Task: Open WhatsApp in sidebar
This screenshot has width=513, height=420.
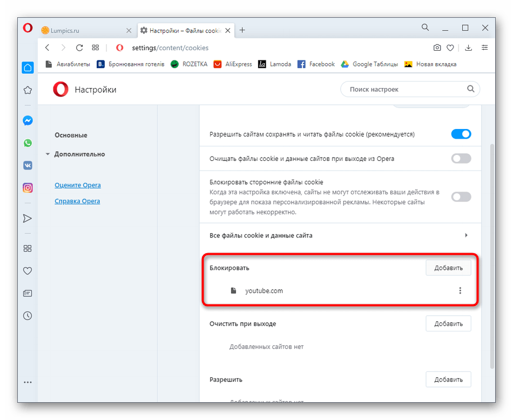Action: click(x=28, y=143)
